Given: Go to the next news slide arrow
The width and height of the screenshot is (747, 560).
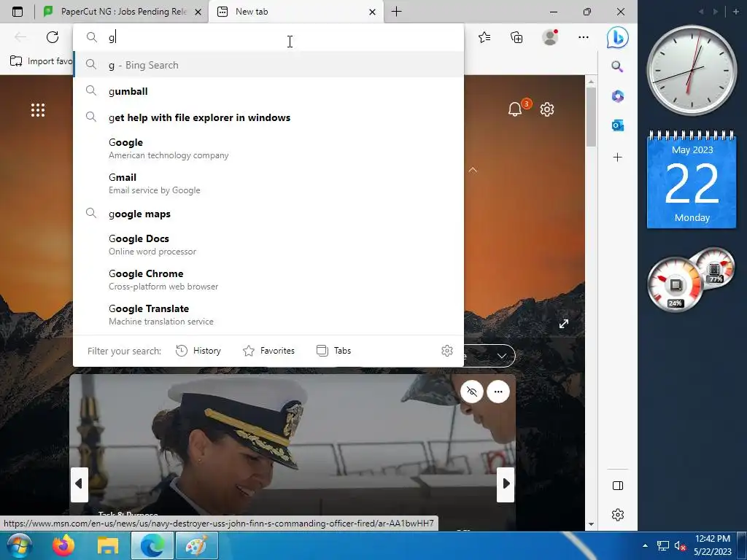Looking at the screenshot, I should coord(506,484).
